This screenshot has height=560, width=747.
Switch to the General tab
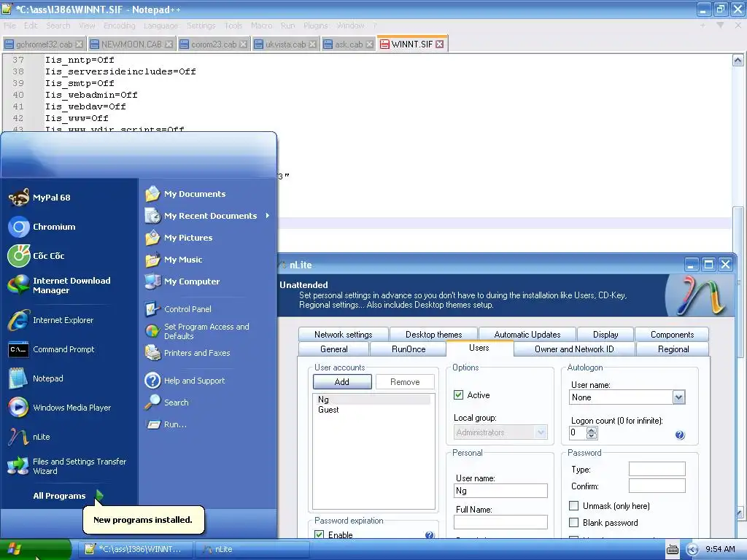[334, 349]
